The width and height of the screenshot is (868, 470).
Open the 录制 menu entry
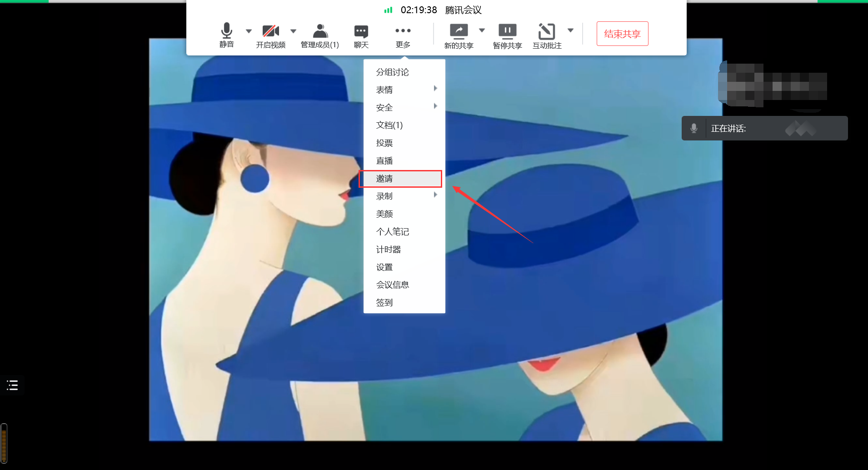tap(404, 196)
